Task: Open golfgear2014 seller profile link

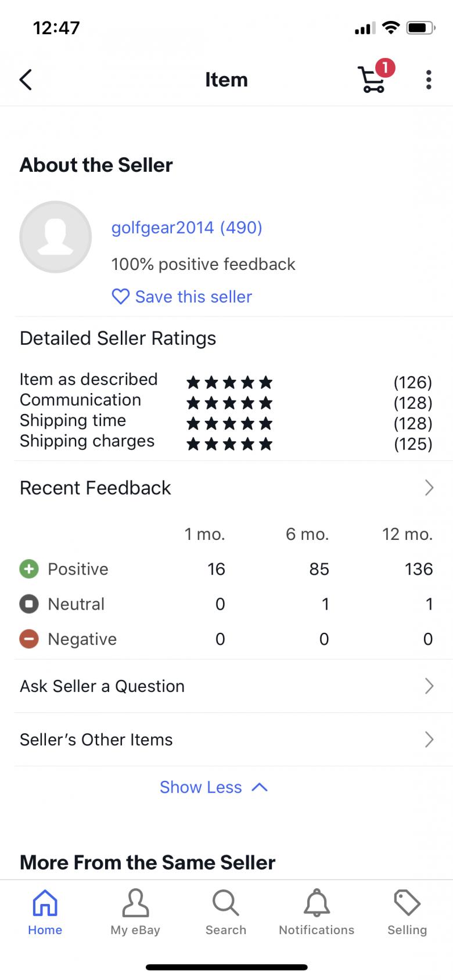Action: [186, 228]
